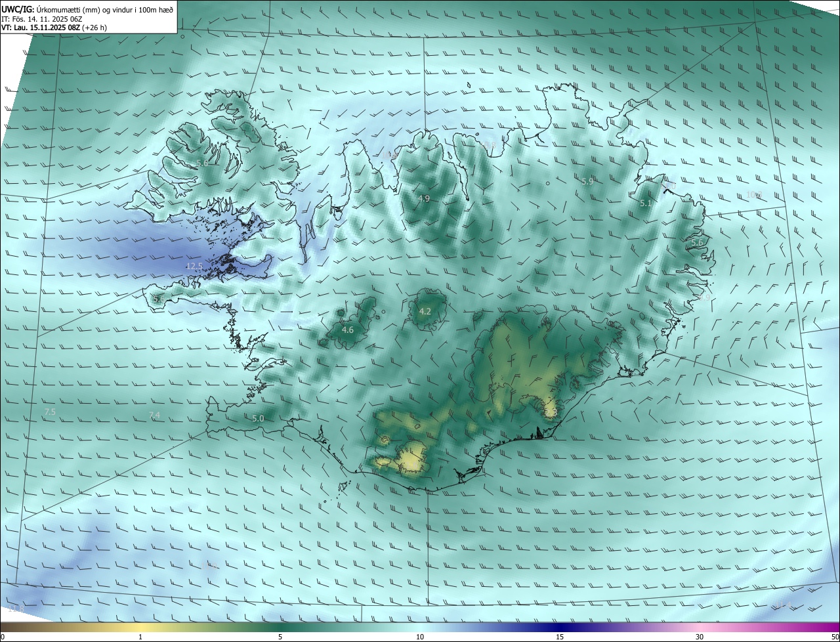Click the "30" tick on the color scale
Image resolution: width=840 pixels, height=642 pixels.
(x=700, y=637)
